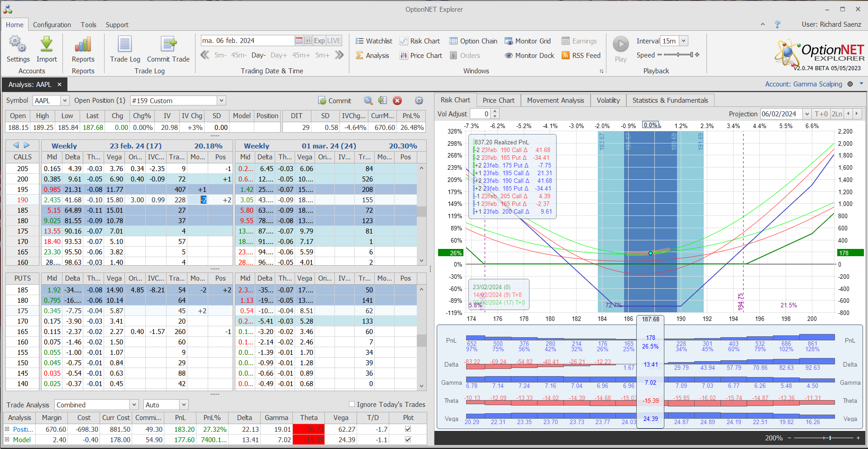Open the Projection date dropdown

point(807,114)
